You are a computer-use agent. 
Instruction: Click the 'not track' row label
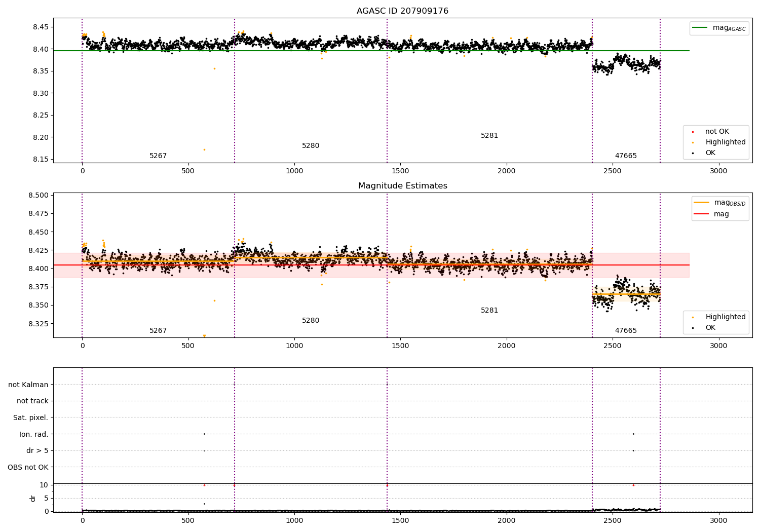point(32,401)
